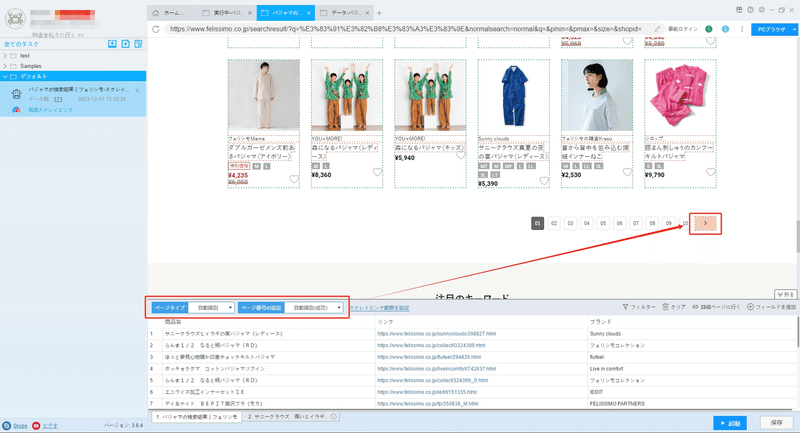Close the データ tab
Screen dimensions: 800x433
point(368,13)
